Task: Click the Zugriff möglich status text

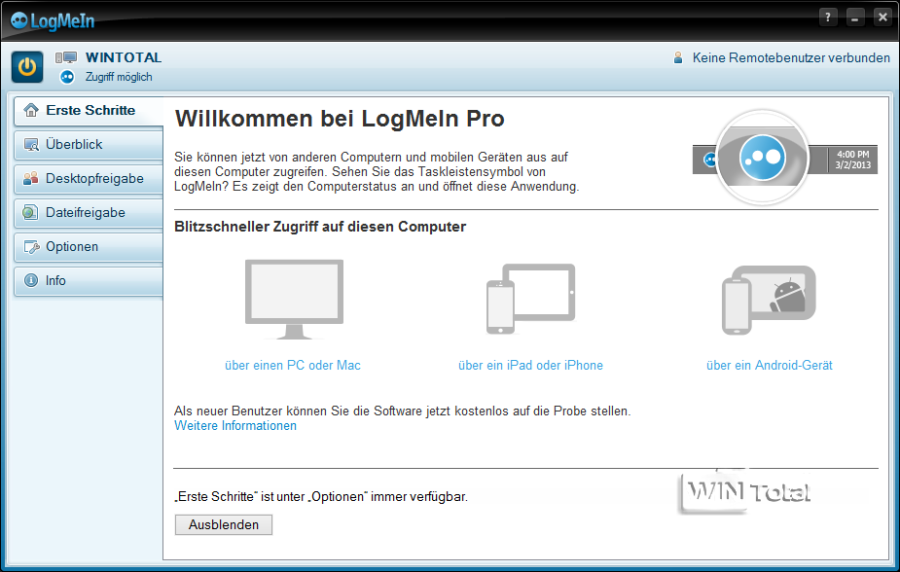Action: 119,77
